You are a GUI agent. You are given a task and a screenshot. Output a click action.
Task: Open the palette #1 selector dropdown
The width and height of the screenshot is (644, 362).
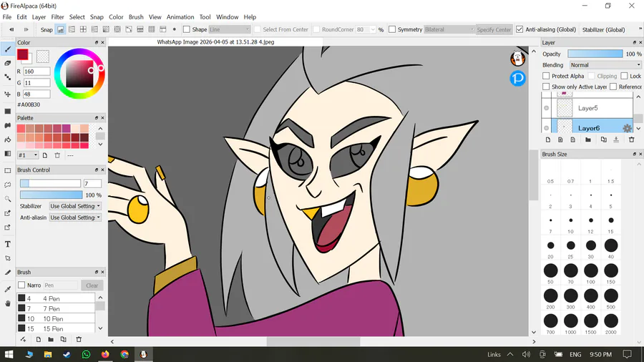pyautogui.click(x=27, y=155)
